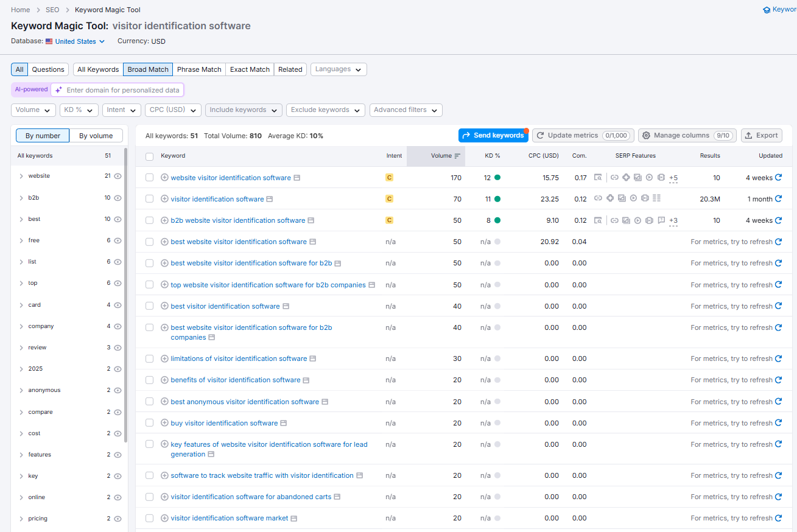Viewport: 797px width, 532px height.
Task: Open SERP snapshot icon beside 'best visitor identification software'
Action: point(286,306)
